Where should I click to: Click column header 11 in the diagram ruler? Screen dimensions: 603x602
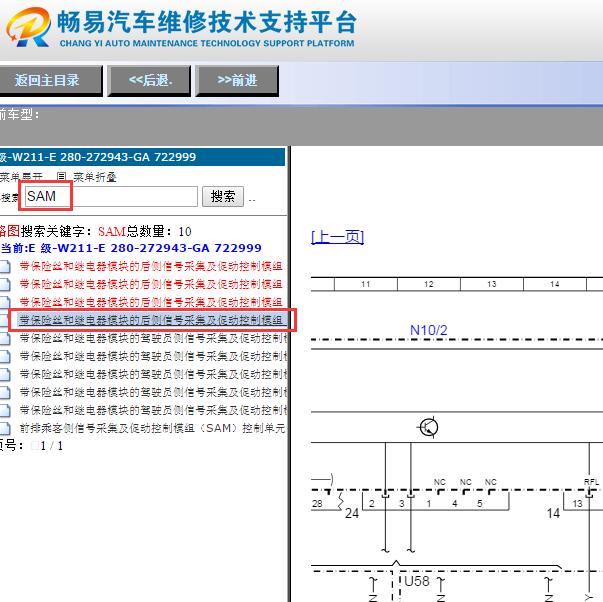[x=365, y=284]
